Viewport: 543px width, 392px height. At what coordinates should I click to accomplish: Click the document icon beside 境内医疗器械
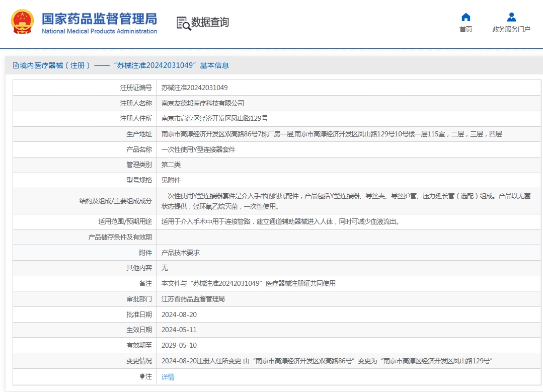point(16,65)
